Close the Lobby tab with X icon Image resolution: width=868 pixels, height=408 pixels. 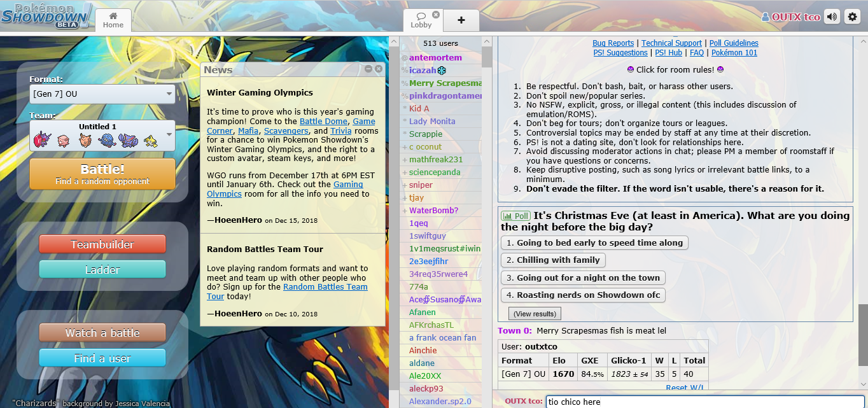[436, 14]
